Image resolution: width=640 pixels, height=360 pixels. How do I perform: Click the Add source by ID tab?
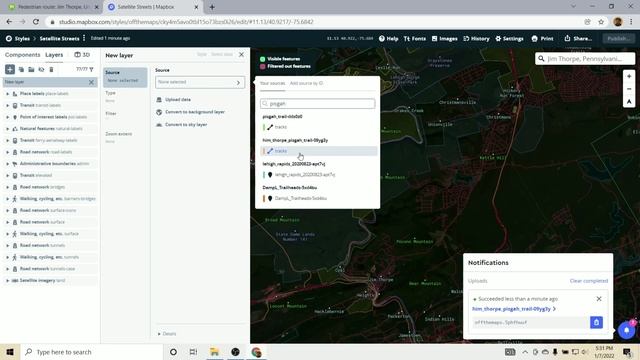coord(306,83)
